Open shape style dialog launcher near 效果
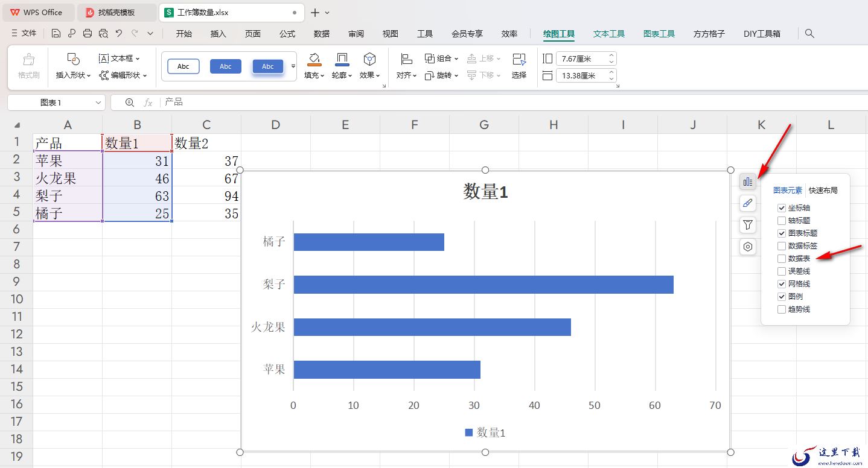The image size is (868, 468). [x=384, y=86]
